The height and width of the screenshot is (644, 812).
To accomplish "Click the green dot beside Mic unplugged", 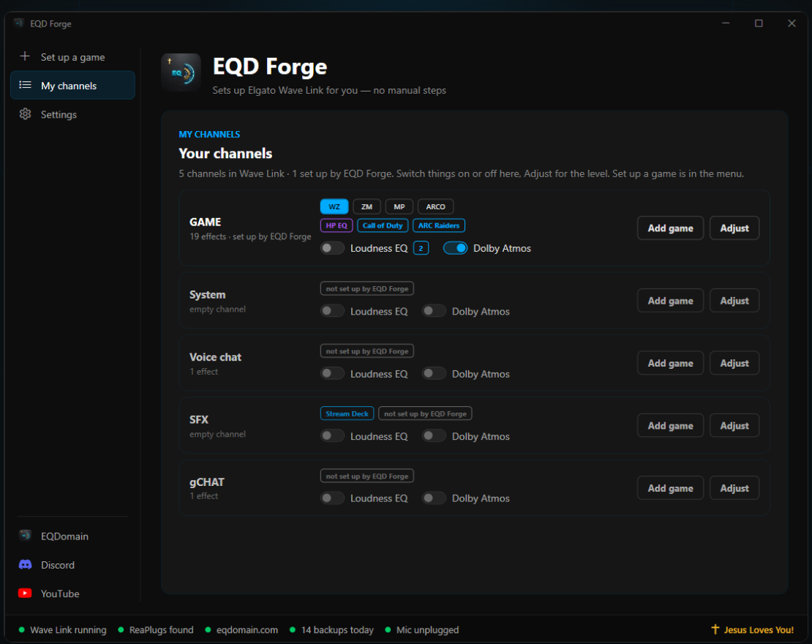I will click(x=388, y=630).
